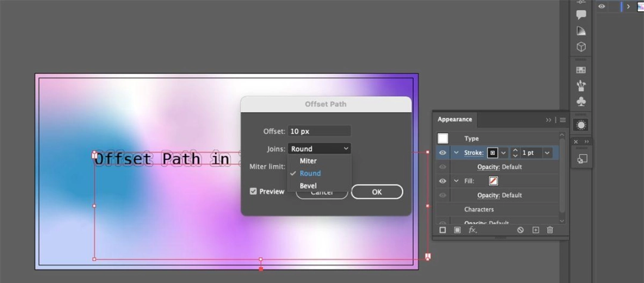Screen dimensions: 644x283
Task: Open the Comments panel speech bubble icon
Action: pos(581,15)
